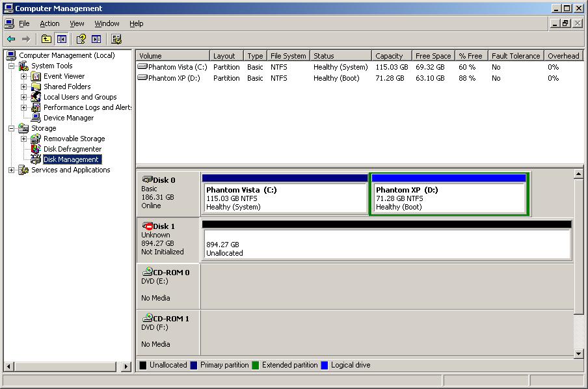Screen dimensions: 588x389
Task: Click the 'Not Initialized' Disk 1 label
Action: (x=163, y=252)
